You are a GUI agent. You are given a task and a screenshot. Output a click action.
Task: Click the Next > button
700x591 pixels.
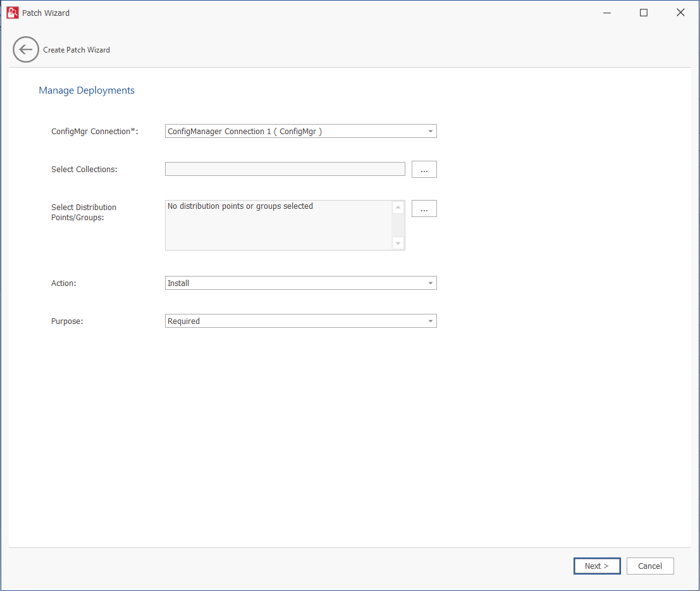pos(596,566)
